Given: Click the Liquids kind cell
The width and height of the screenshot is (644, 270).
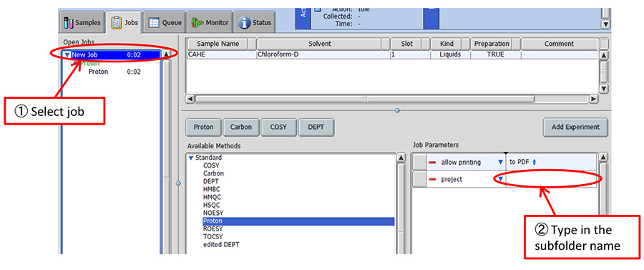Looking at the screenshot, I should 450,54.
